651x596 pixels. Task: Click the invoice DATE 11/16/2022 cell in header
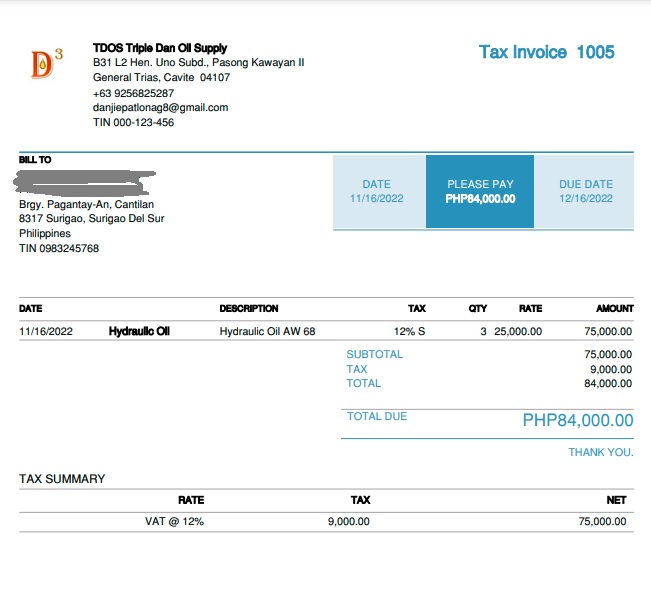click(x=376, y=191)
